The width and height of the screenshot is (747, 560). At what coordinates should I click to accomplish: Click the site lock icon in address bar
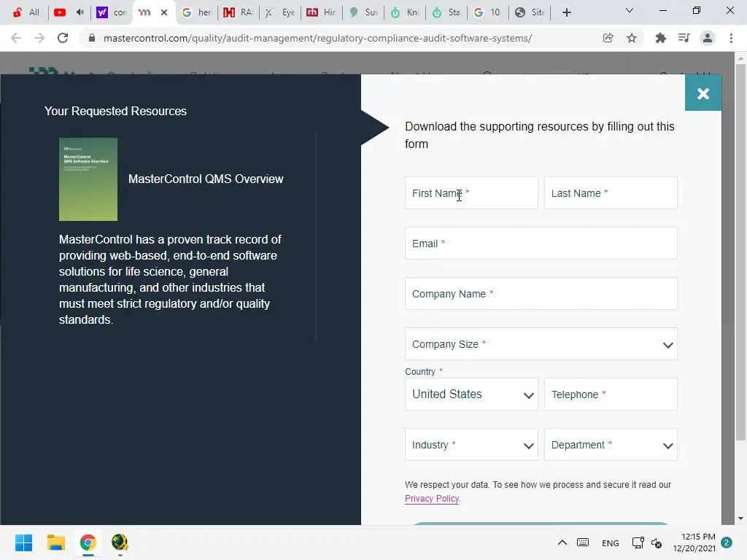click(92, 38)
